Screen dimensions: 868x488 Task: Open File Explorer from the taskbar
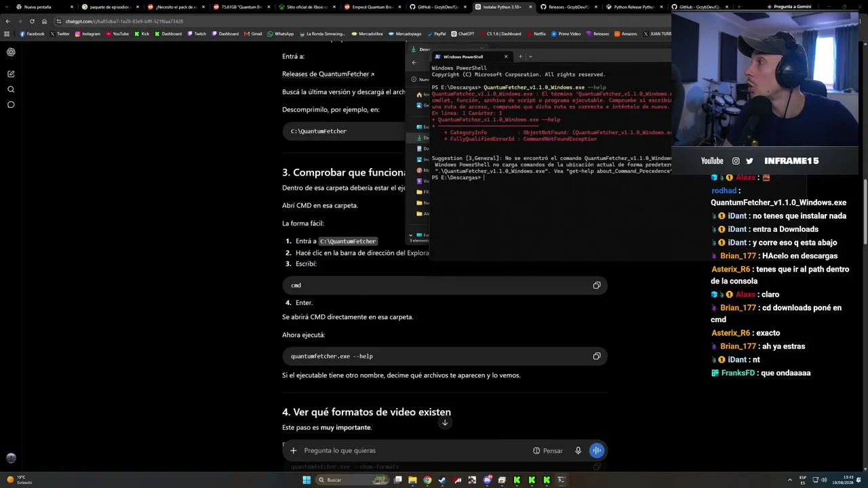tap(412, 480)
